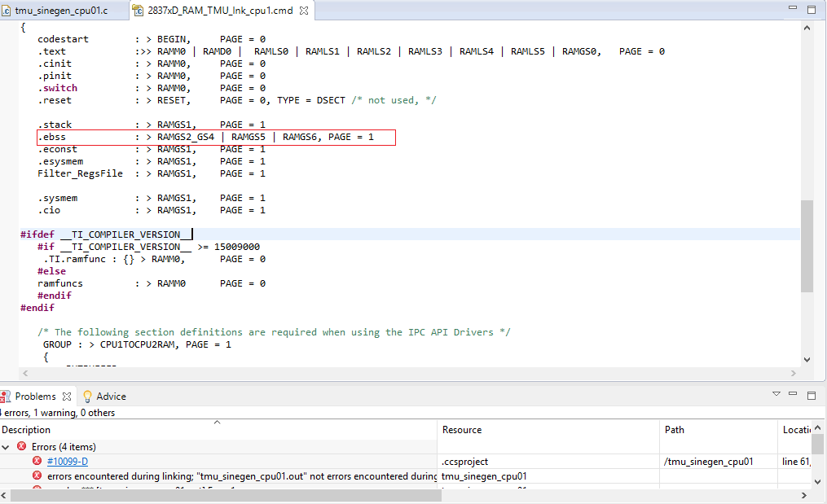The image size is (827, 504).
Task: Click Problems table scroll up arrow
Action: click(x=817, y=427)
